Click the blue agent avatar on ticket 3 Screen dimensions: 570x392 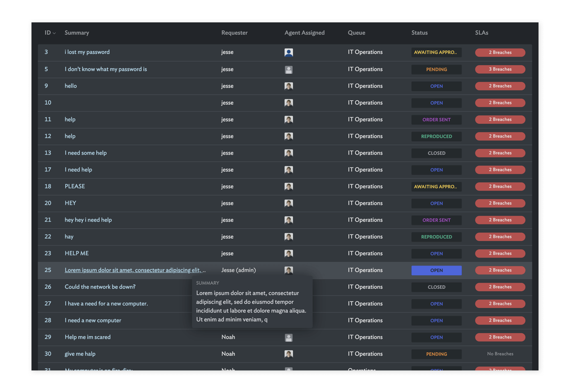pos(289,53)
